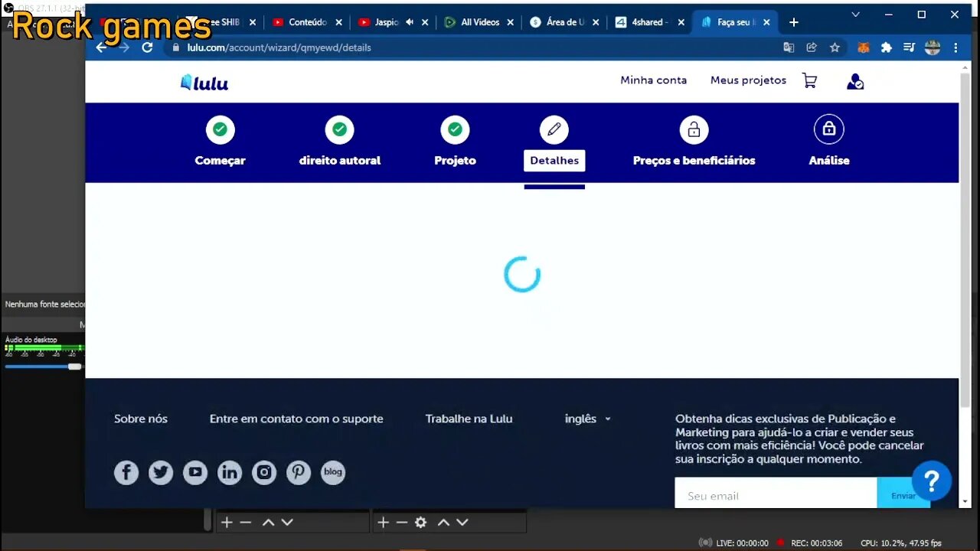Open Lulu's Facebook page
This screenshot has height=551, width=980.
tap(126, 472)
